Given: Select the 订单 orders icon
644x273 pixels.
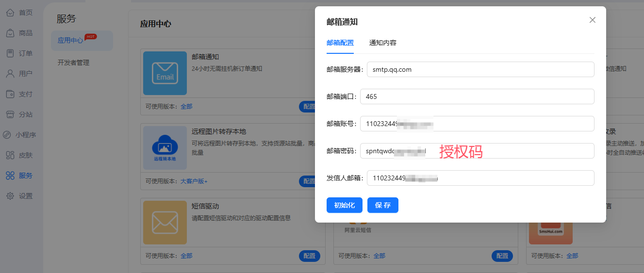Looking at the screenshot, I should (10, 53).
